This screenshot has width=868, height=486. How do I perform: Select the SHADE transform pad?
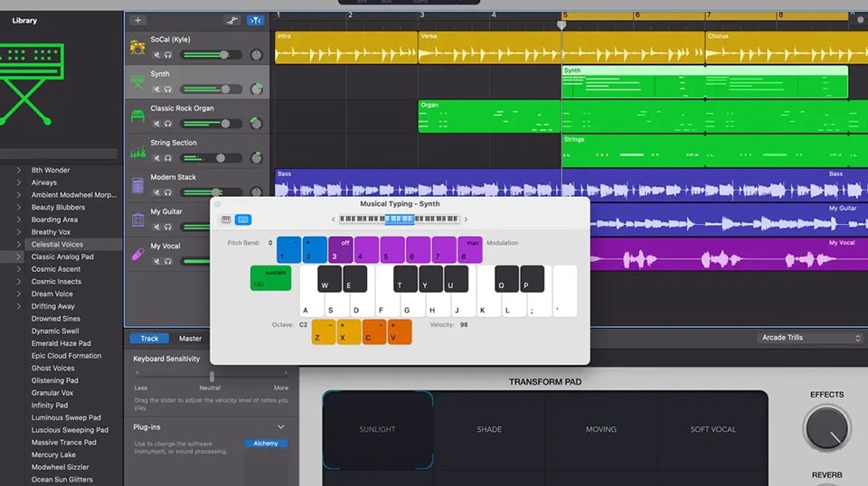489,430
